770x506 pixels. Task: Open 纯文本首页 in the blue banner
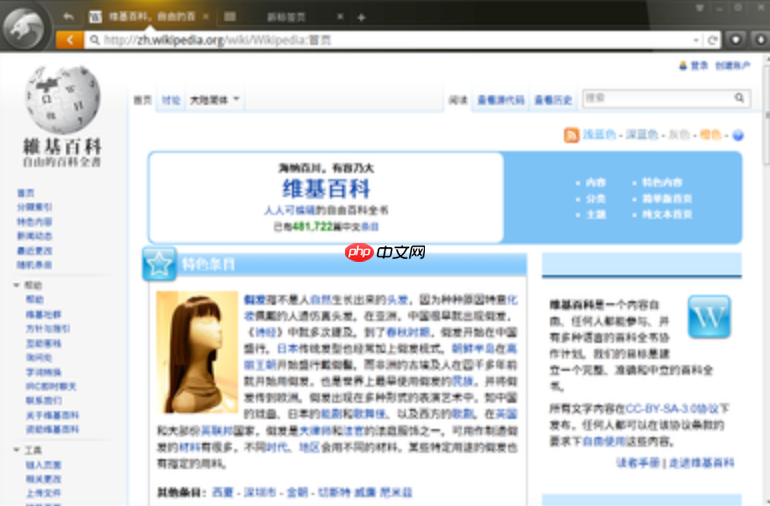pos(667,215)
